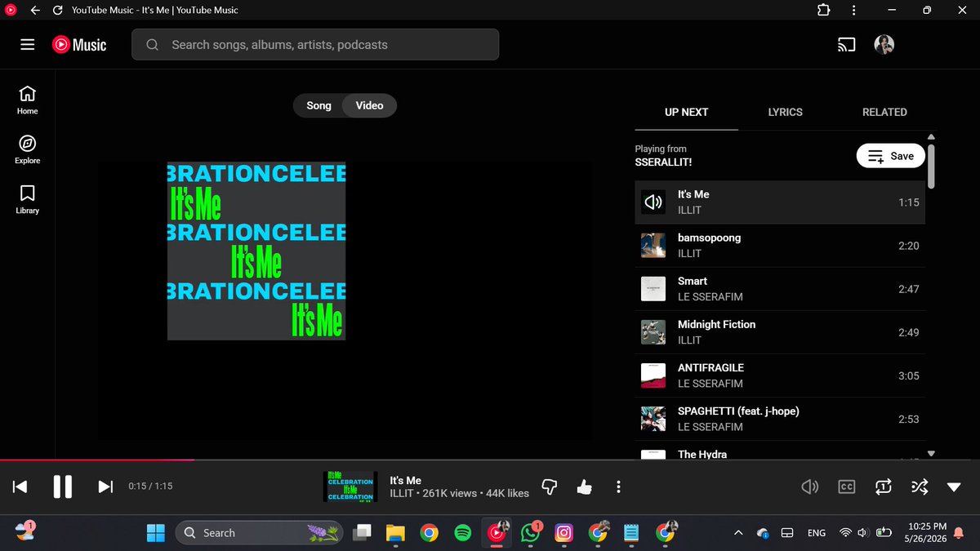Select the UP NEXT tab

686,112
